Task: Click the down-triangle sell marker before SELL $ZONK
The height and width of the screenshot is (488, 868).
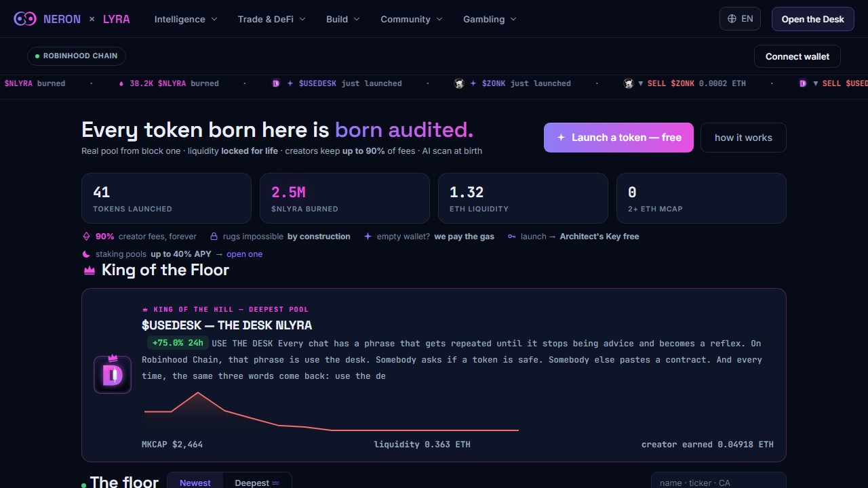Action: (641, 83)
